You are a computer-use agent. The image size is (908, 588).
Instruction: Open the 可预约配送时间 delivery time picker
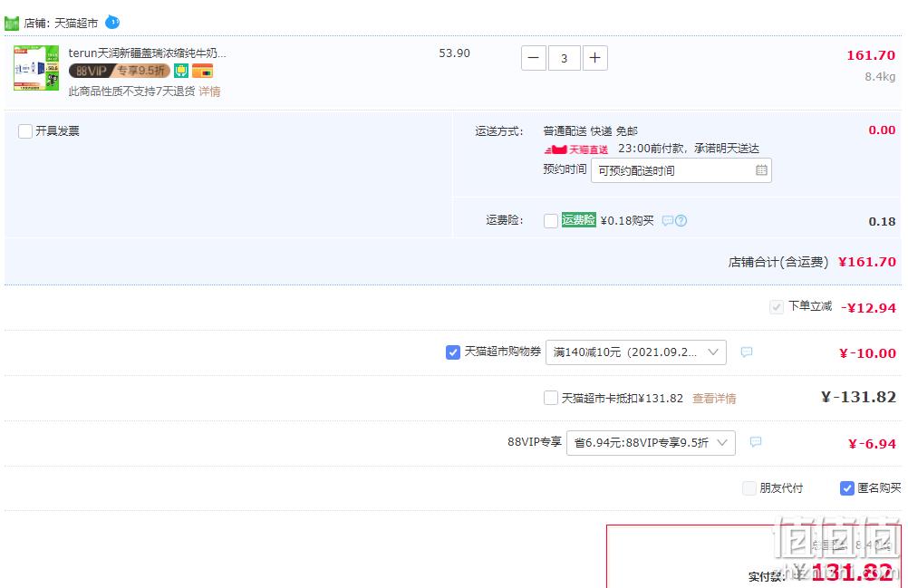coord(681,170)
